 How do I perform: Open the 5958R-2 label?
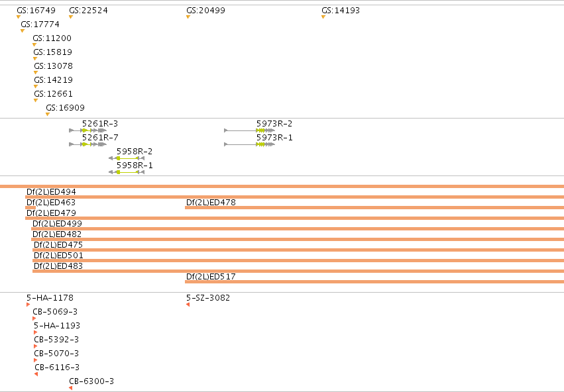[135, 152]
